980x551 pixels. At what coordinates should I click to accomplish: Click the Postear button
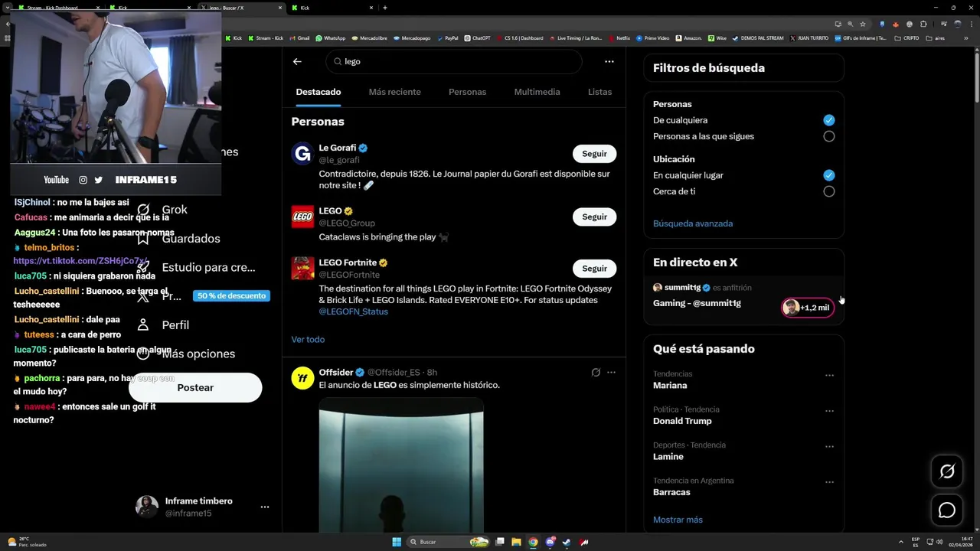pyautogui.click(x=195, y=387)
